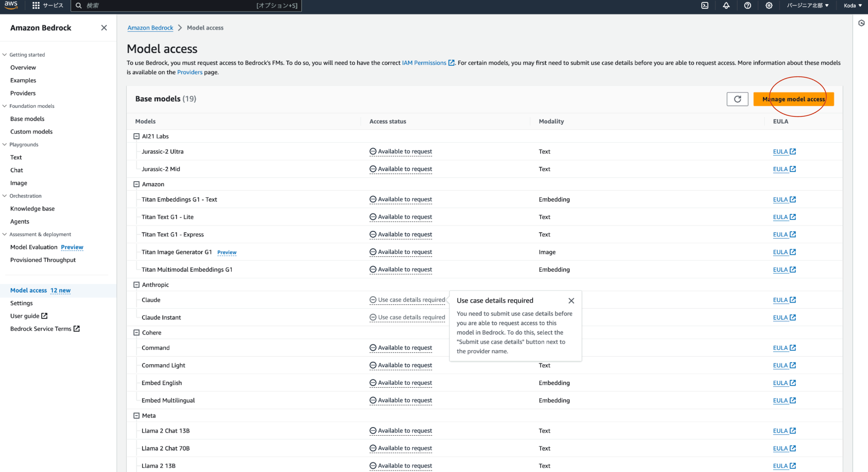
Task: Collapse the Playgrounds sidebar section
Action: 5,144
